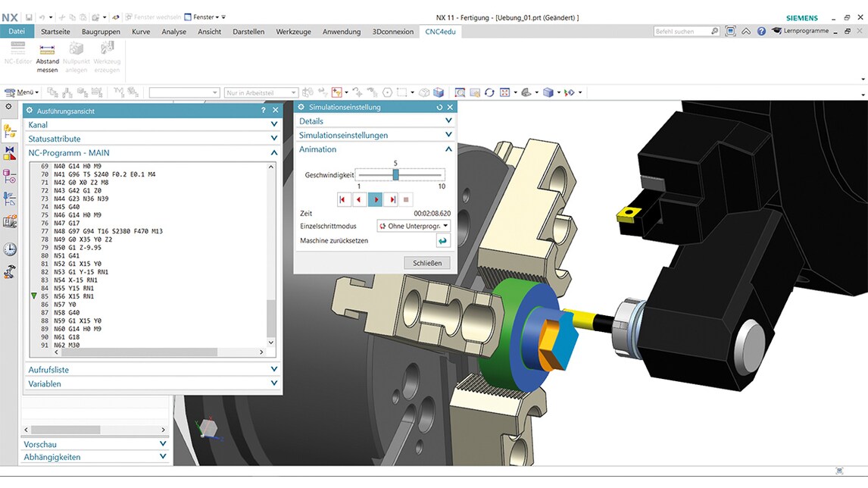Collapse the NC-Programm - MAIN section
868x488 pixels.
[x=152, y=152]
